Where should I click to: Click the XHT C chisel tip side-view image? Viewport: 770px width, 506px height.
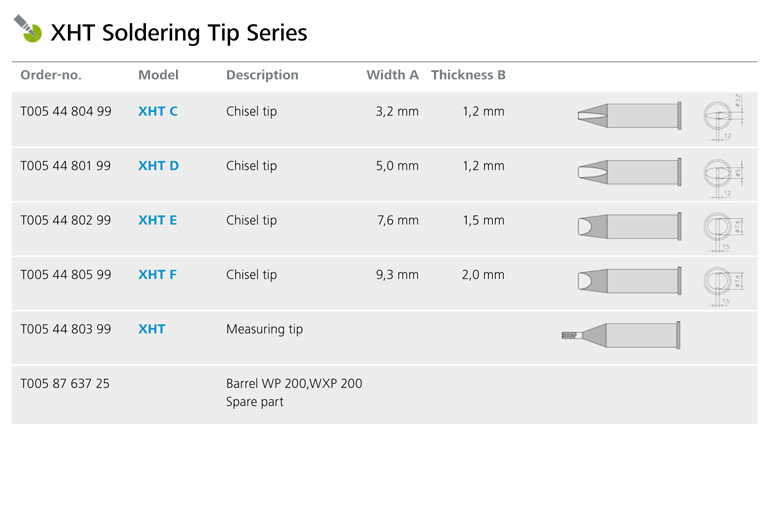tap(630, 116)
